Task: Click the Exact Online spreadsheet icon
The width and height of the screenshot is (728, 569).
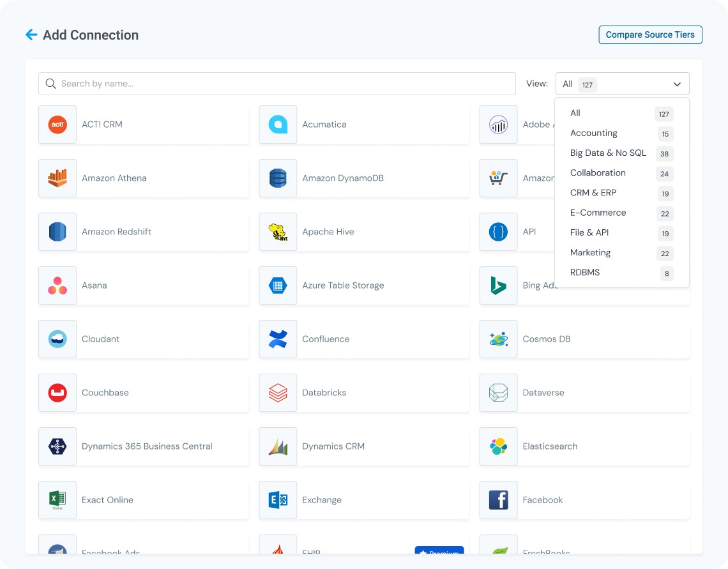Action: click(x=57, y=500)
